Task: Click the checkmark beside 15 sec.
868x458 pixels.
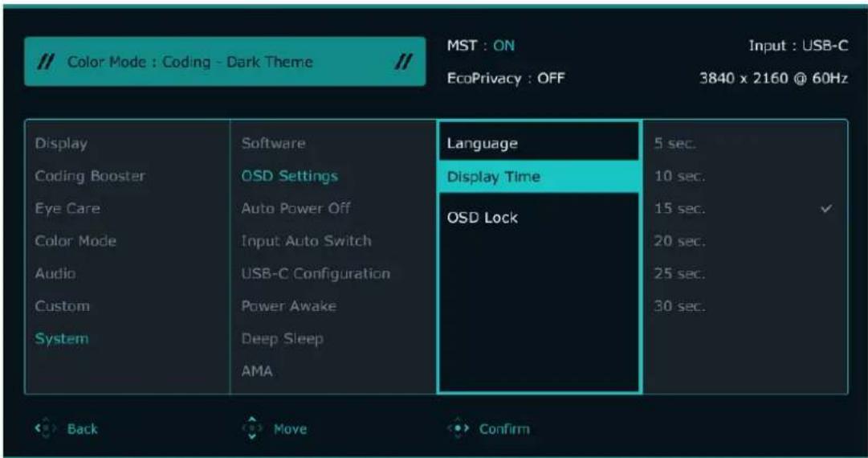Action: tap(826, 209)
